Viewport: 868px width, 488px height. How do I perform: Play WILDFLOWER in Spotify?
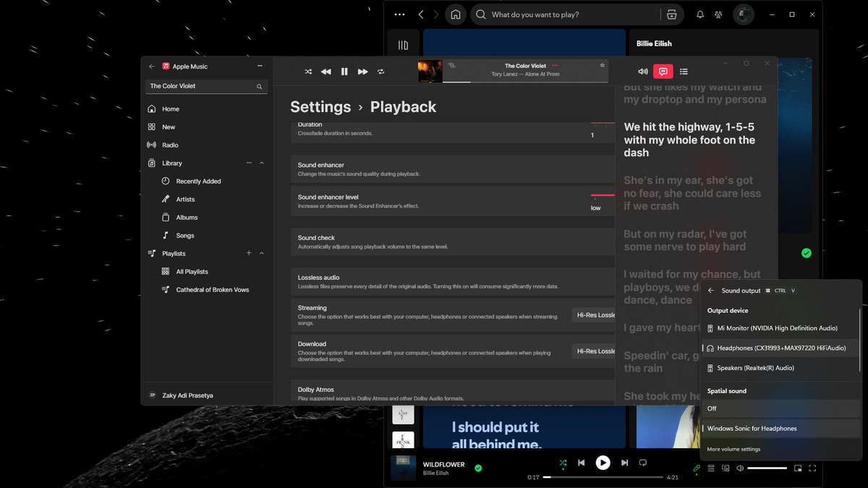click(603, 463)
